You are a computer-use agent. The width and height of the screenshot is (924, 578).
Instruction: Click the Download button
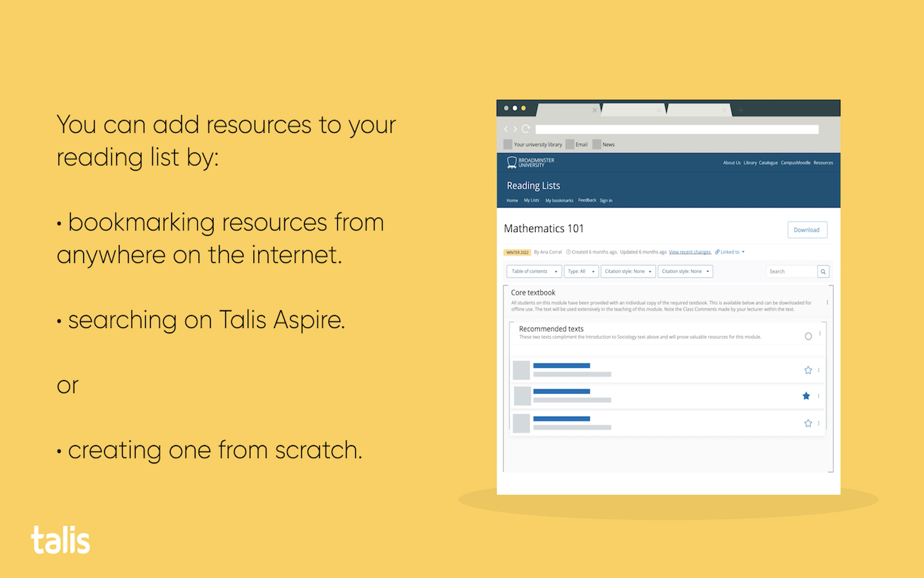coord(806,229)
